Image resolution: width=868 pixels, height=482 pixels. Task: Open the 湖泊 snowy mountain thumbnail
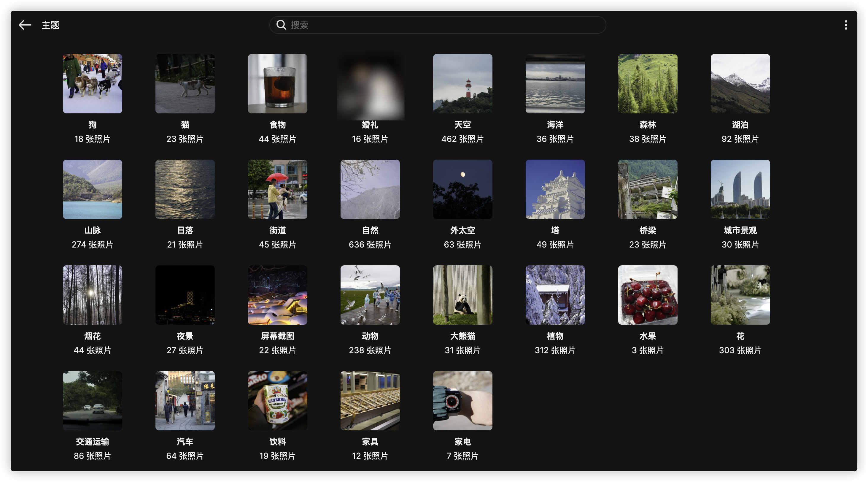point(740,84)
